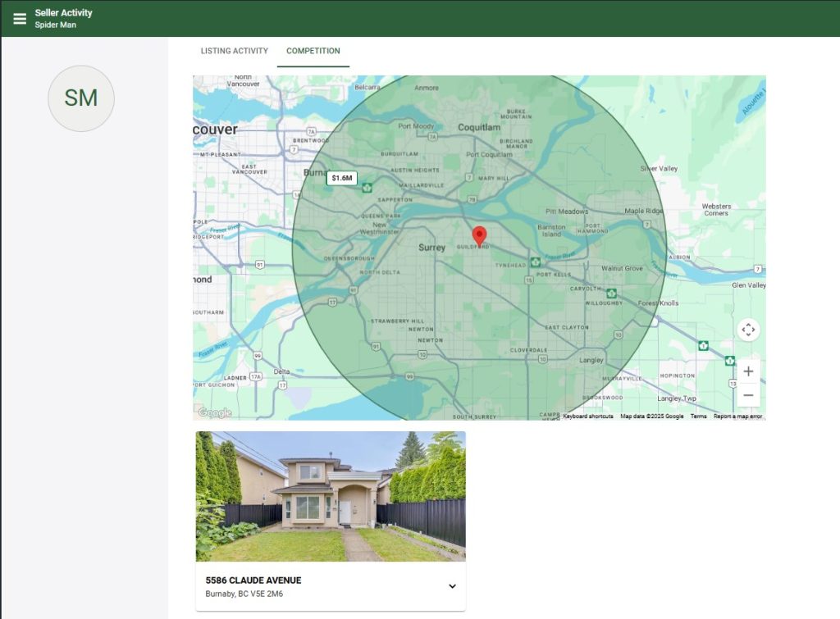Click the Coquitlam label on the map
840x619 pixels.
pos(478,127)
